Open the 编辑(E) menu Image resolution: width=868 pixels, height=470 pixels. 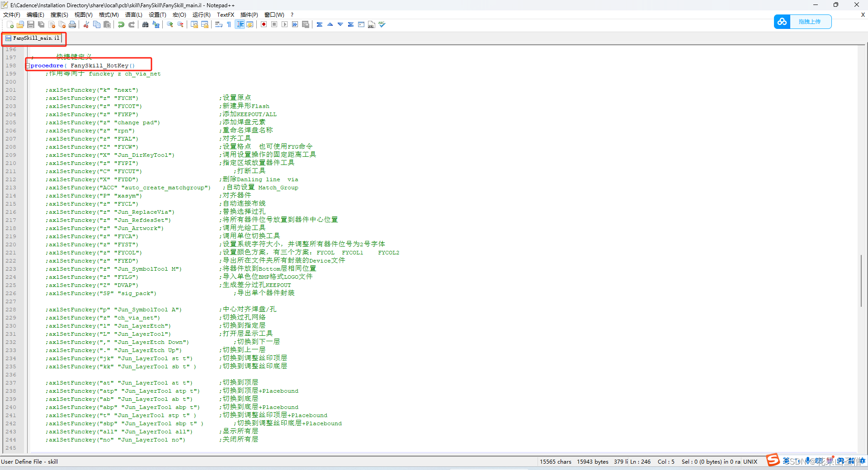35,15
